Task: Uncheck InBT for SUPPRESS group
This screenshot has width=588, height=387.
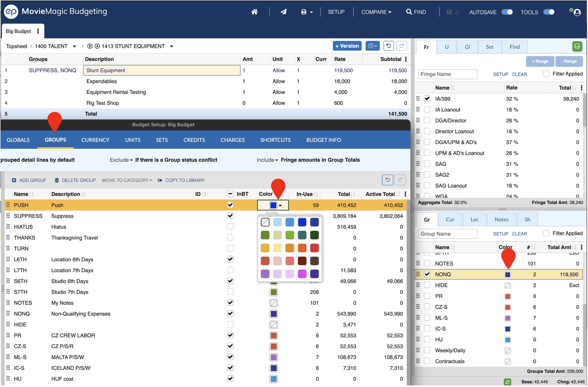Action: point(230,216)
